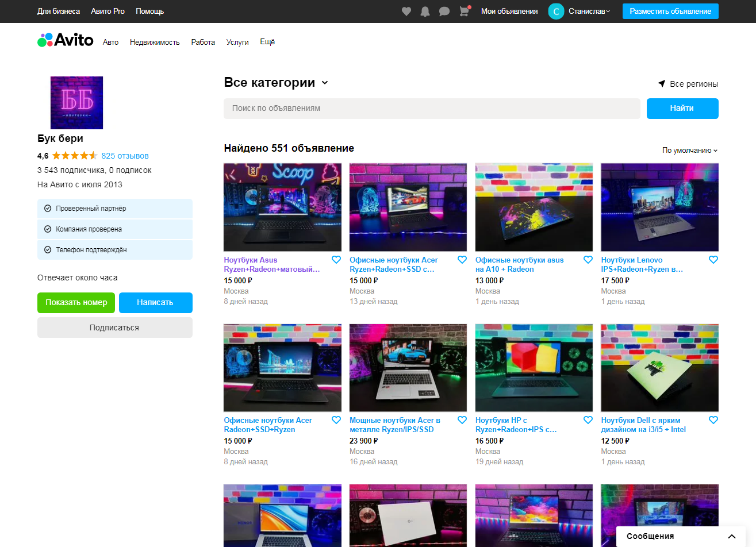Viewport: 756px width, 547px height.
Task: Open Ноутбуки HP с Ryzen+Radeon+IPS title
Action: point(516,425)
